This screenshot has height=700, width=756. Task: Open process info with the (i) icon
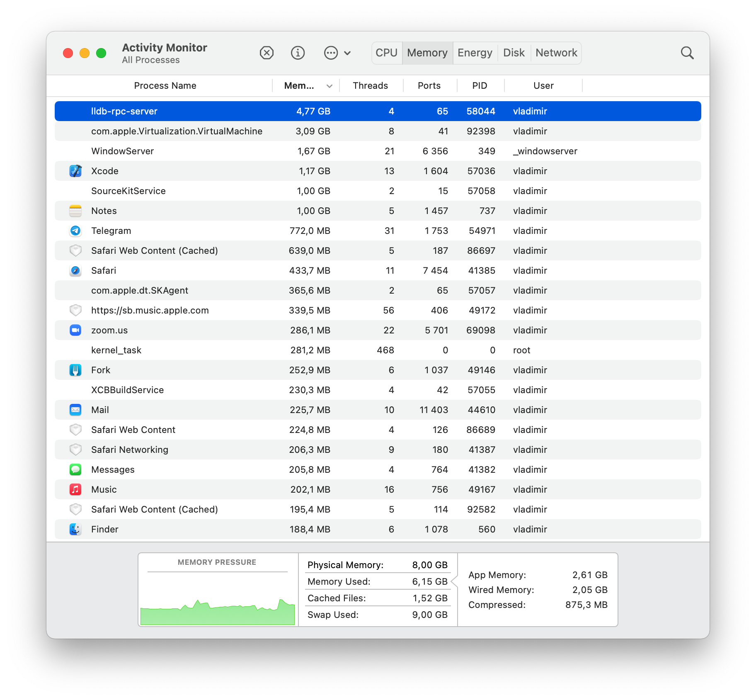pos(298,53)
